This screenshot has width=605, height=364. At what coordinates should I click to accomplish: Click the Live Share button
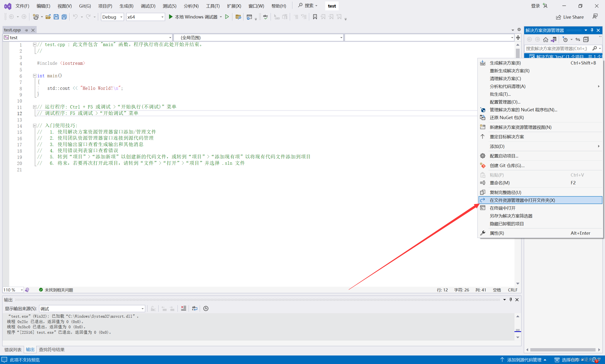[x=570, y=17]
